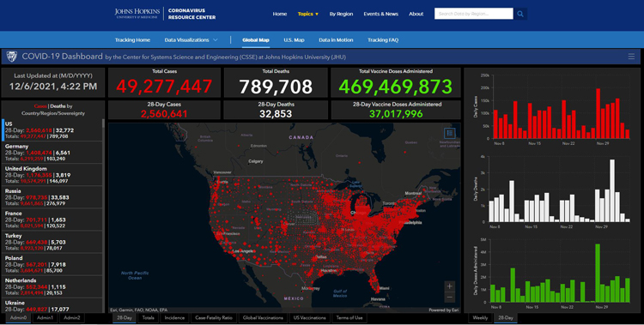Select the Admin2 tab

coord(72,317)
